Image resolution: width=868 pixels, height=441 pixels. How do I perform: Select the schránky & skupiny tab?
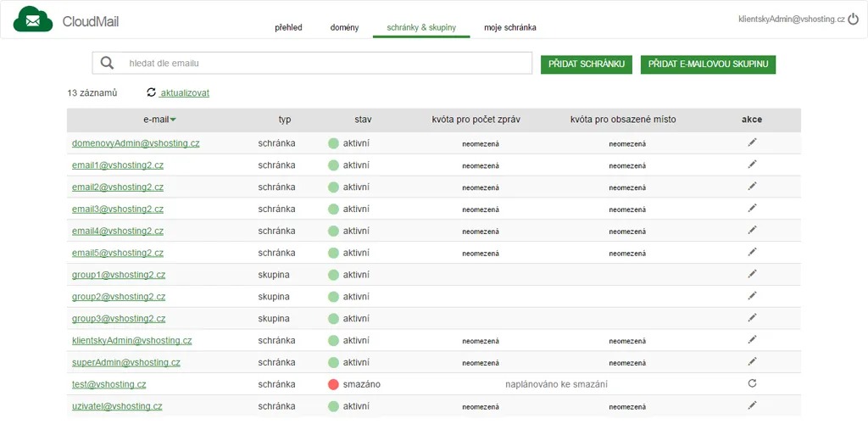tap(421, 27)
